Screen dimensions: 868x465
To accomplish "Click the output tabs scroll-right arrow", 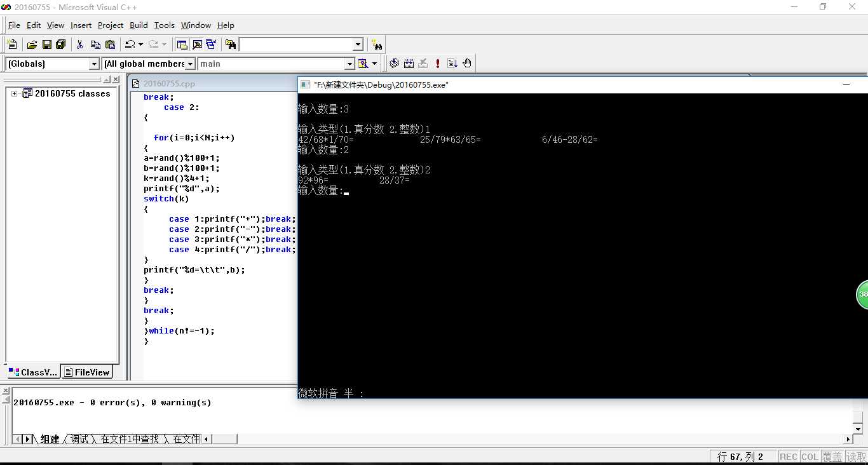I will tap(28, 439).
